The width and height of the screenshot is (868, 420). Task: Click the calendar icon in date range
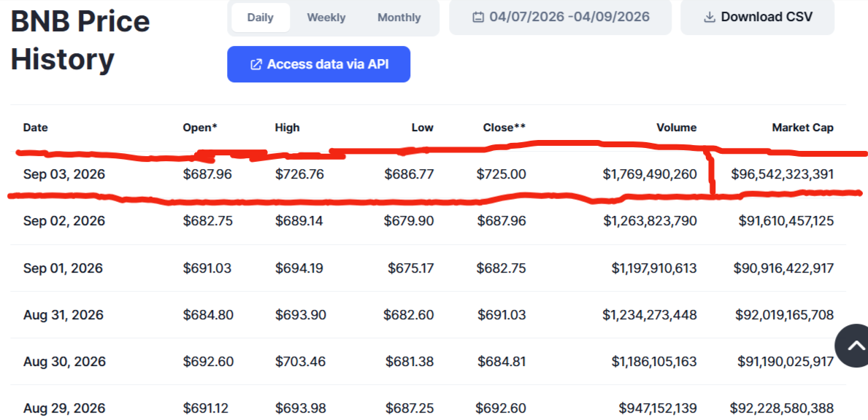(x=477, y=17)
